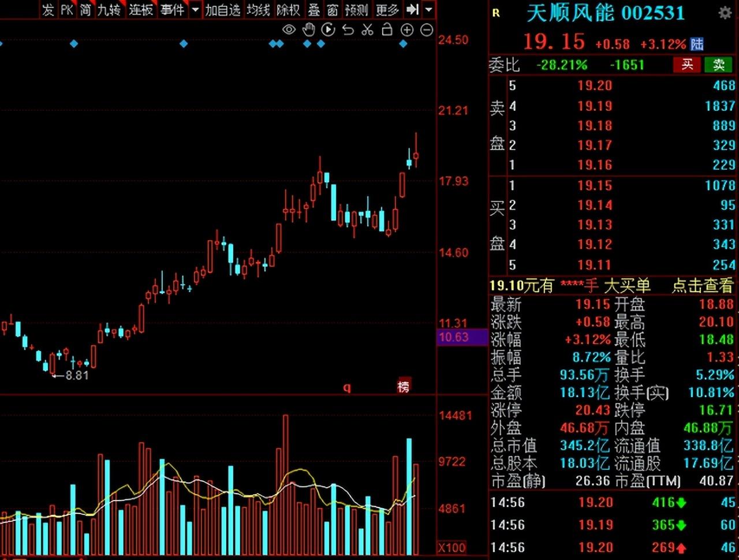Click the stock name 天顺风能 002531

605,13
